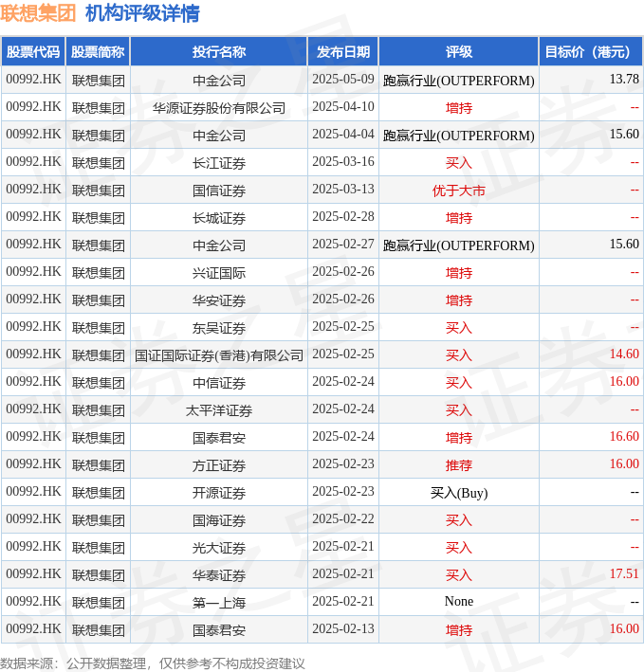Click 买入 rating in 中信证券 row
The height and width of the screenshot is (672, 644).
[459, 382]
